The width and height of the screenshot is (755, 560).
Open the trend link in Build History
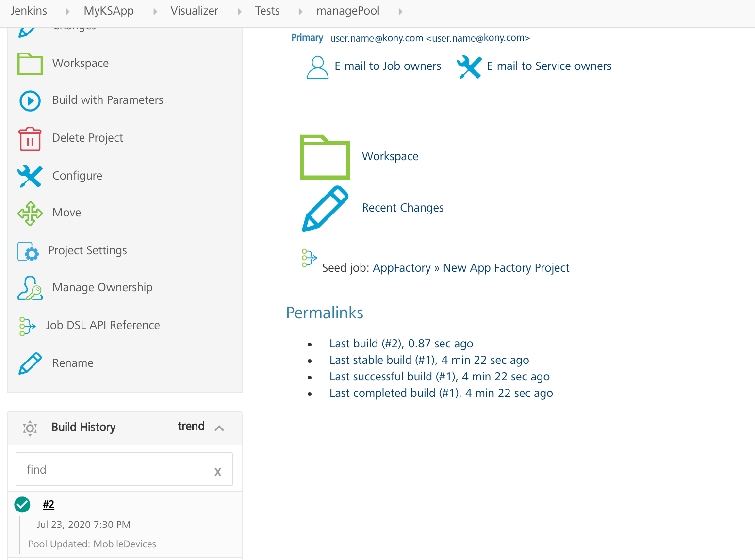coord(191,426)
